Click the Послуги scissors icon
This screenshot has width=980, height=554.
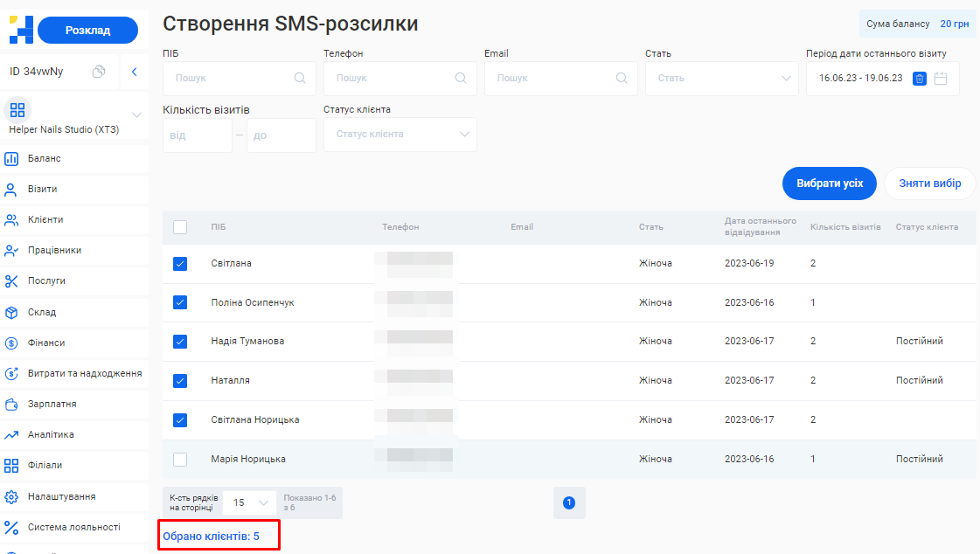click(11, 281)
